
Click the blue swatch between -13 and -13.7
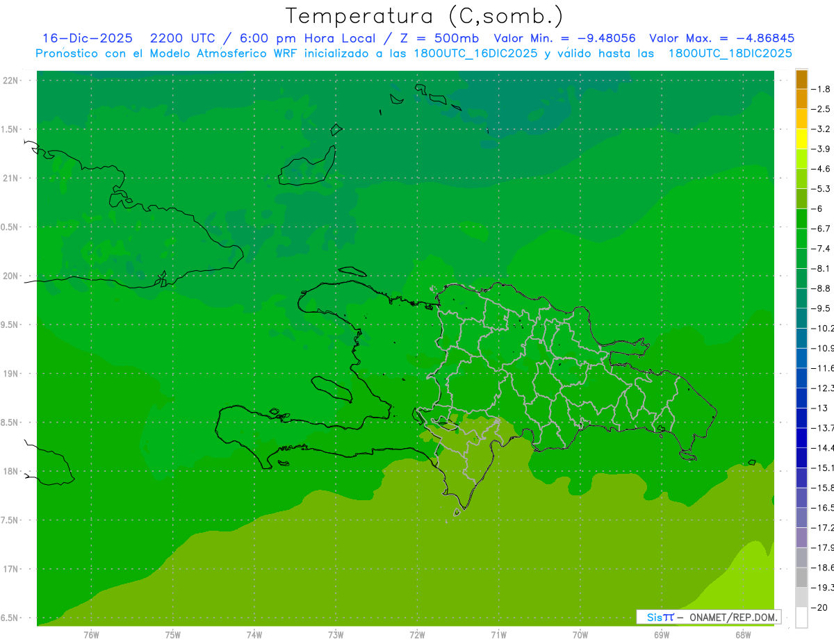click(x=801, y=418)
